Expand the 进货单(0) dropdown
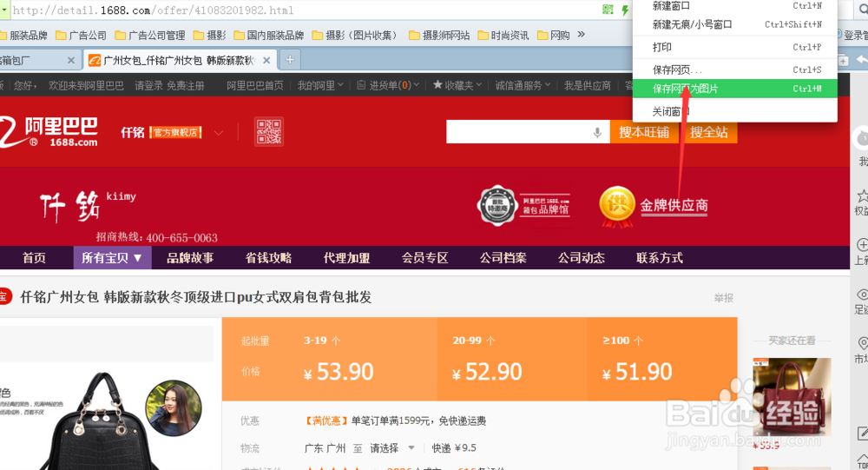 tap(388, 85)
